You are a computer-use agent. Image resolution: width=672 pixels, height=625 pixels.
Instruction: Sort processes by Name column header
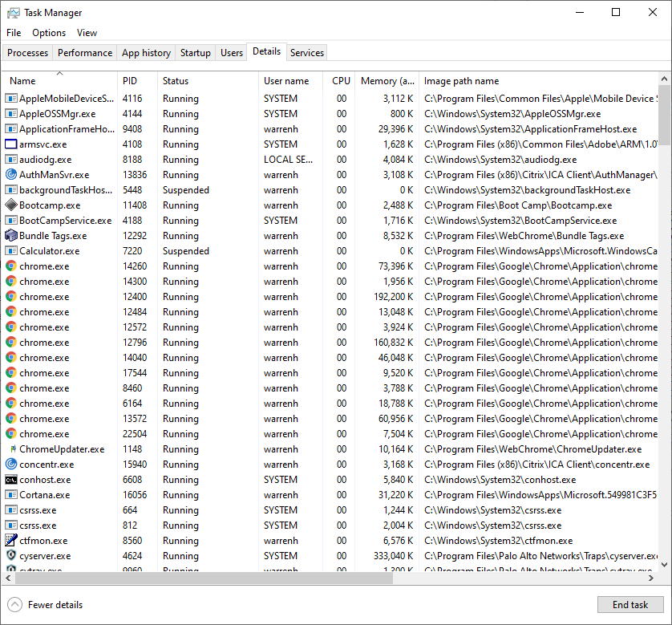pyautogui.click(x=22, y=81)
